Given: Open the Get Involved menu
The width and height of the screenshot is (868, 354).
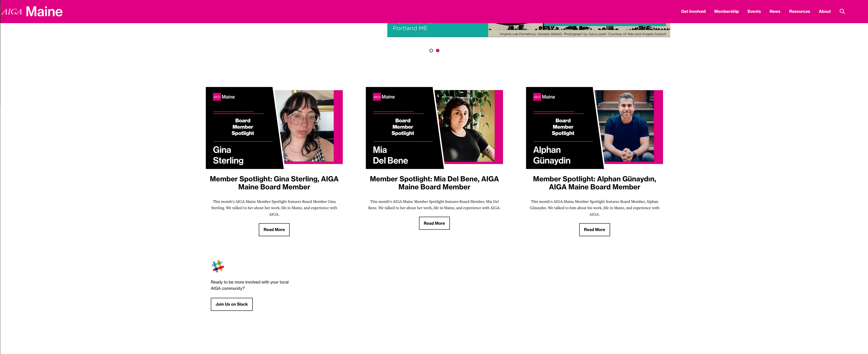Looking at the screenshot, I should [693, 12].
